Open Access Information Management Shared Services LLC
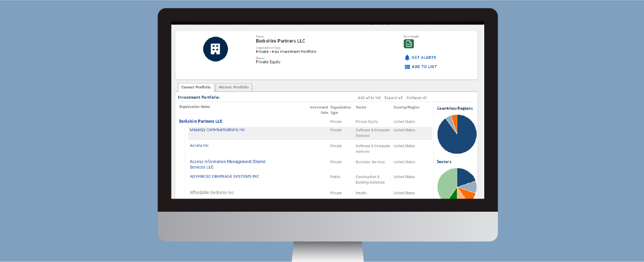The width and height of the screenshot is (644, 262). [x=227, y=164]
